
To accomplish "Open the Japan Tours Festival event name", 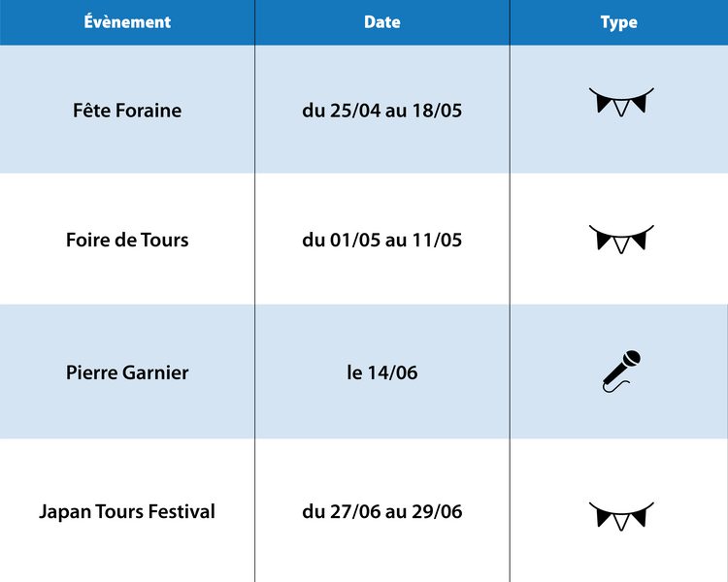I will pyautogui.click(x=127, y=511).
